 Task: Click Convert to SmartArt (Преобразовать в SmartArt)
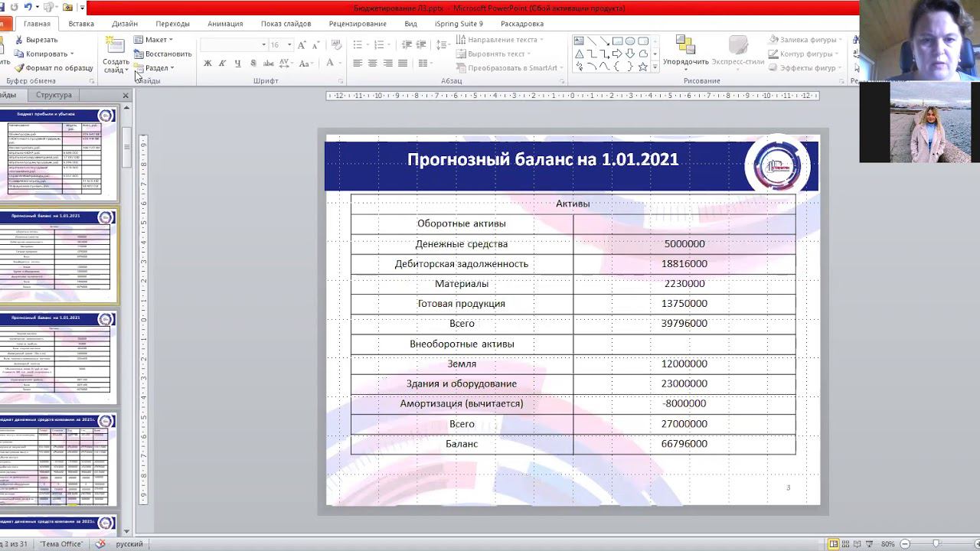tap(508, 68)
